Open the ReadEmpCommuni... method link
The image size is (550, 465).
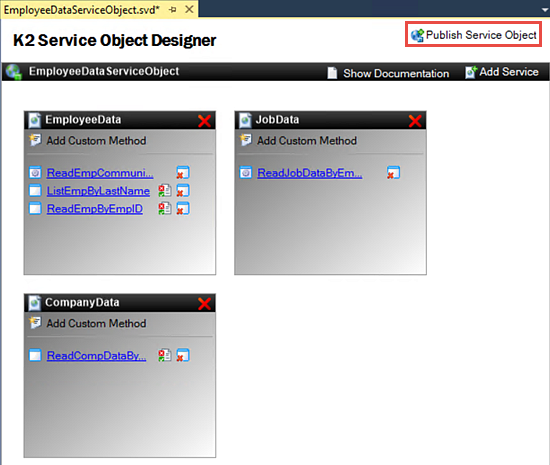pyautogui.click(x=100, y=173)
